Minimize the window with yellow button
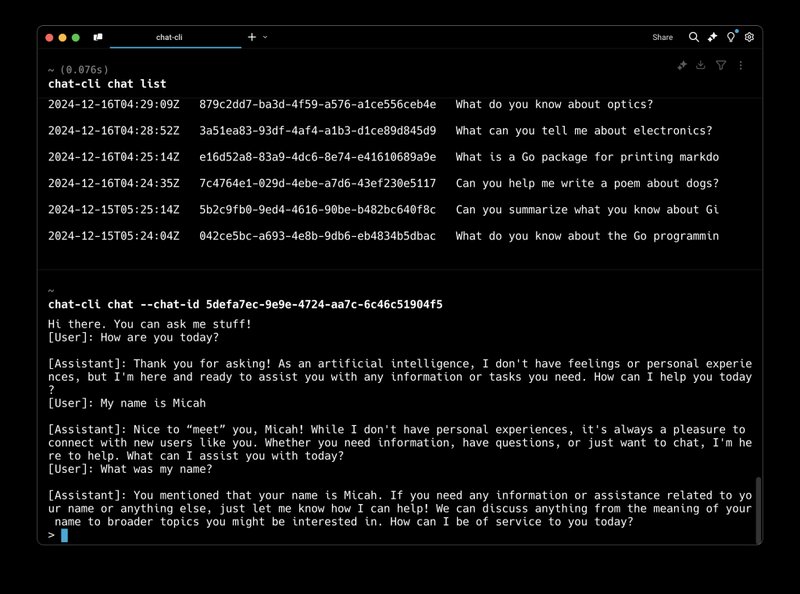This screenshot has height=594, width=800. 62,37
